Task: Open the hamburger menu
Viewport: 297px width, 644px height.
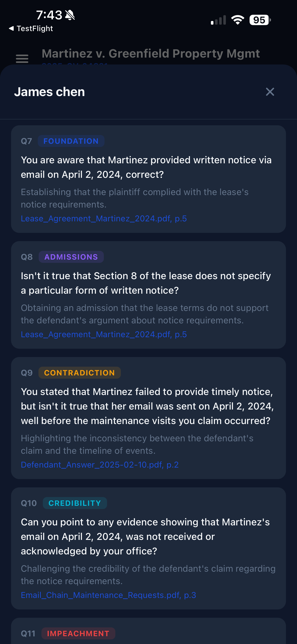Action: (22, 59)
